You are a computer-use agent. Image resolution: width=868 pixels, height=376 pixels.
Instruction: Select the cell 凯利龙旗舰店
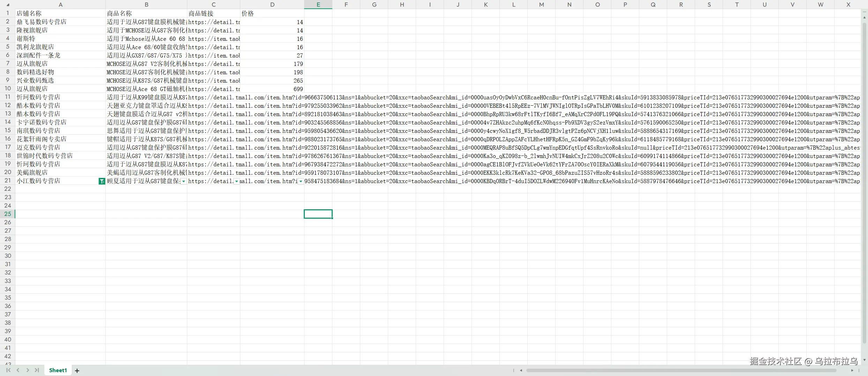(60, 47)
